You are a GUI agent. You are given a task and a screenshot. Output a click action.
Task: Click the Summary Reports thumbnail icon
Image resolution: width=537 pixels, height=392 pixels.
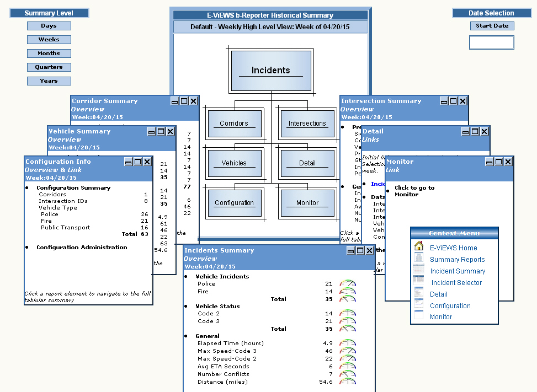pos(419,259)
